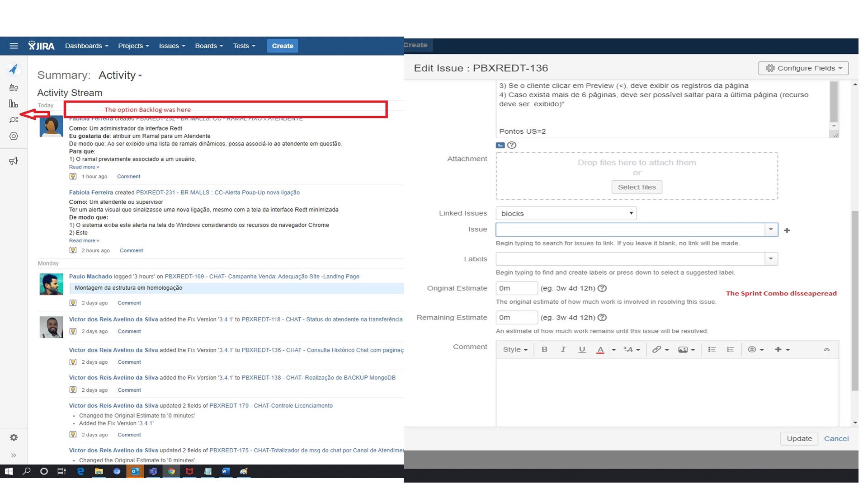Click the blue Create button
Viewport: 868px width, 488px height.
coord(283,46)
